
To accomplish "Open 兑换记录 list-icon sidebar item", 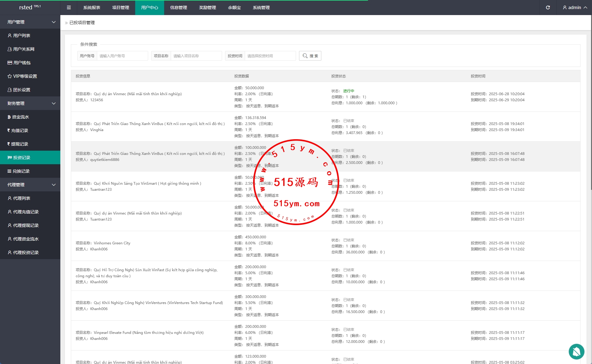I will [x=21, y=171].
